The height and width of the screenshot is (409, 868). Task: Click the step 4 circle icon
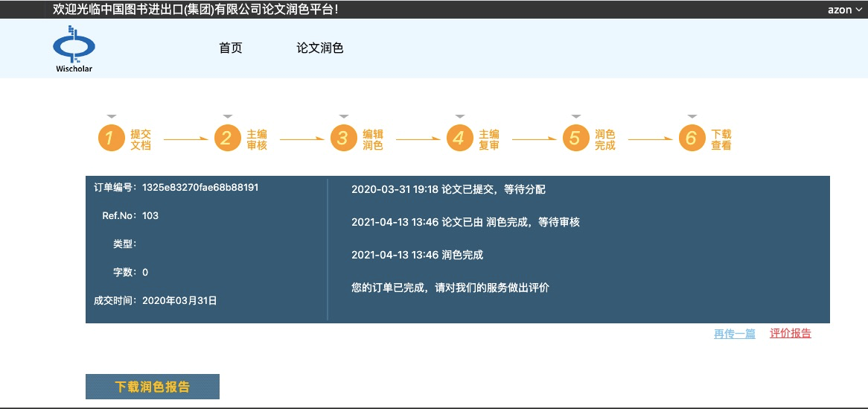[459, 139]
